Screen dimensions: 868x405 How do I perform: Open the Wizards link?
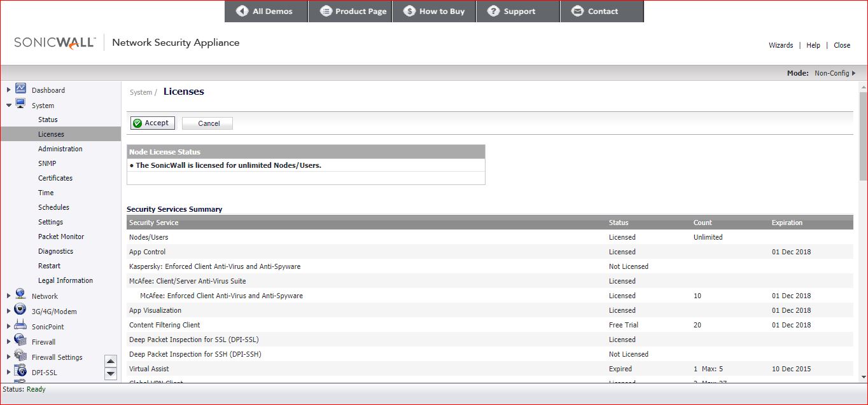point(781,45)
